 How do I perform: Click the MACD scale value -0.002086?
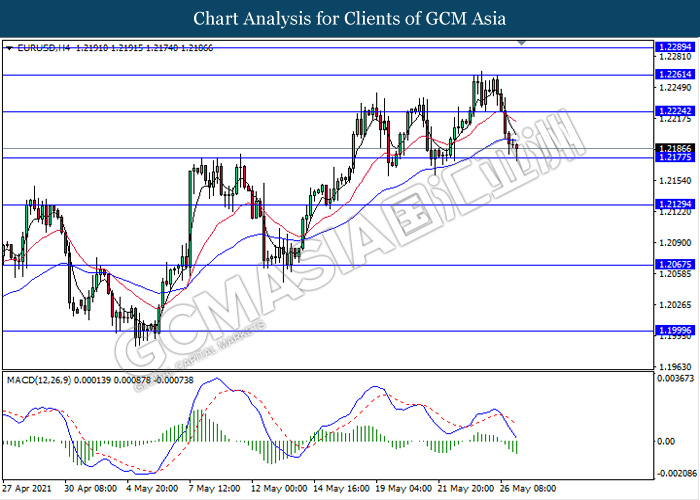pos(675,473)
